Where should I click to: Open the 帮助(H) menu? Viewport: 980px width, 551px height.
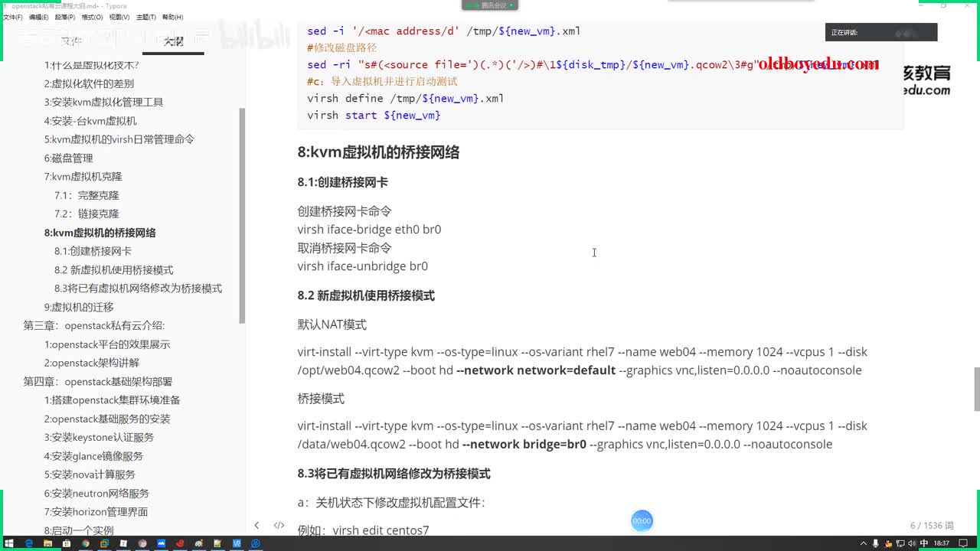(x=172, y=17)
